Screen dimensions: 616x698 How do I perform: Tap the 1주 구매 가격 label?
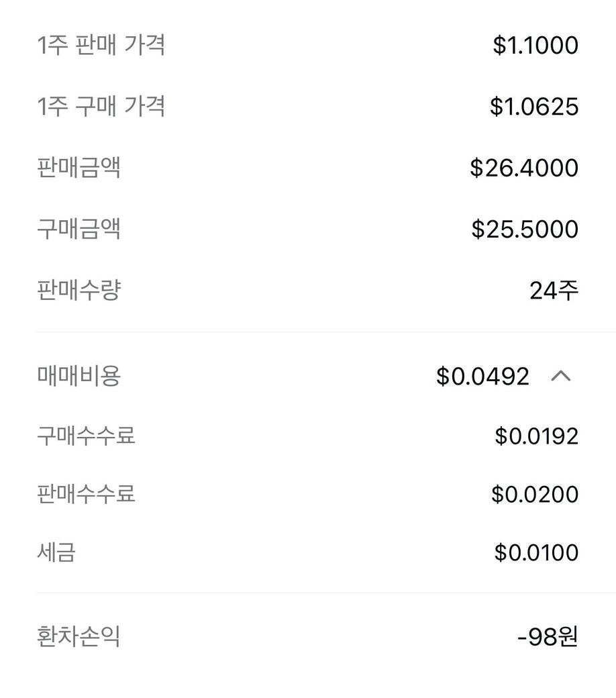pyautogui.click(x=101, y=107)
